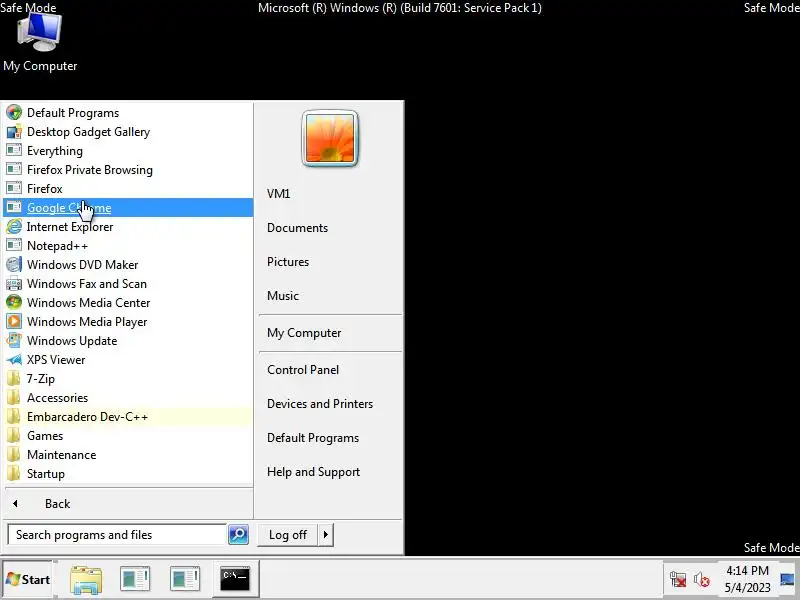Viewport: 800px width, 600px height.
Task: Launch Windows Media Center
Action: pos(128,303)
